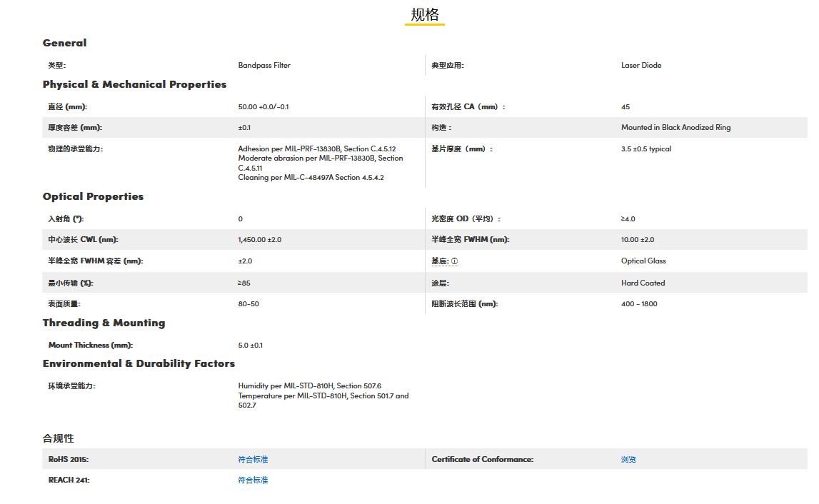This screenshot has height=504, width=819.
Task: Click the Mount Thickness (mm) label
Action: [91, 346]
